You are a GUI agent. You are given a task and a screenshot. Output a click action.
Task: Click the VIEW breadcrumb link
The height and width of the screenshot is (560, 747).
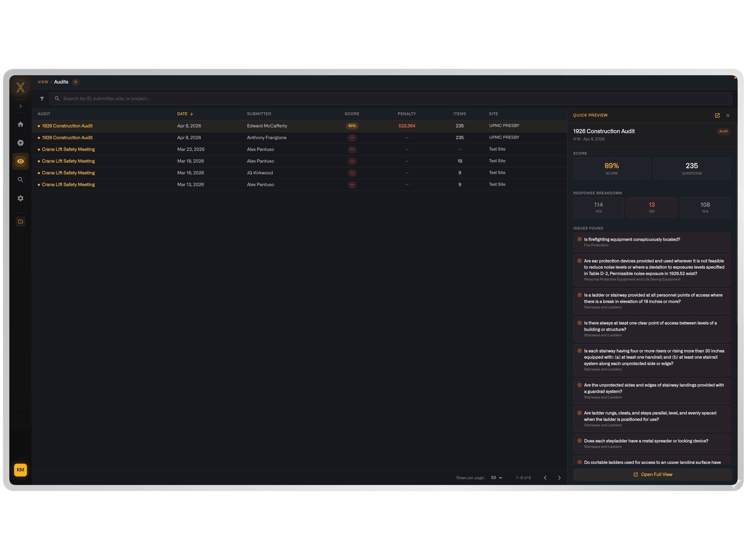[x=43, y=82]
